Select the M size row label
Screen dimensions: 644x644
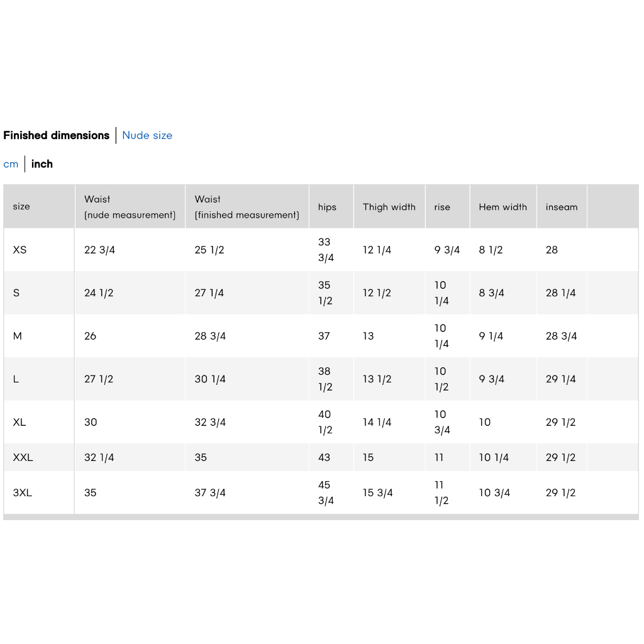(x=17, y=336)
